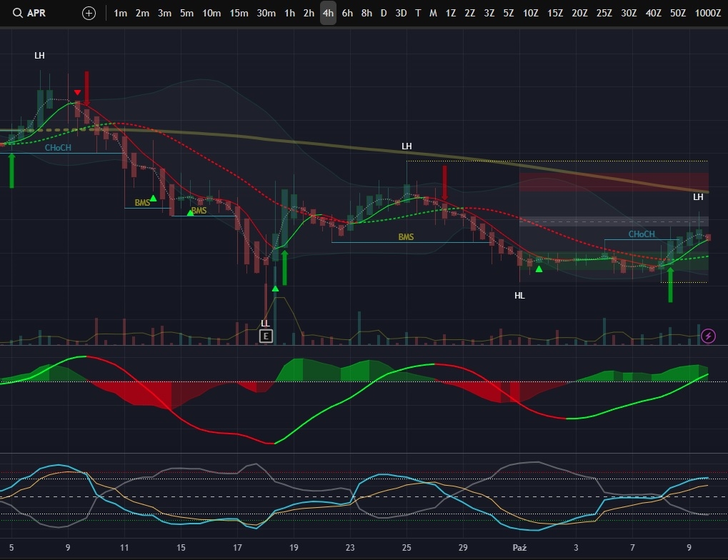Pick the 3D interval
The image size is (728, 560).
[401, 13]
